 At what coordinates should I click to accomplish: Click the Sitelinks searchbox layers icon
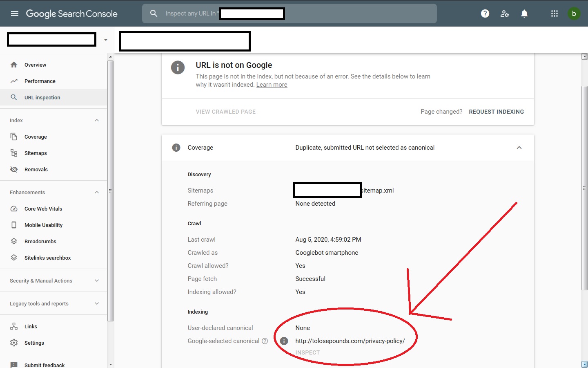pyautogui.click(x=14, y=258)
